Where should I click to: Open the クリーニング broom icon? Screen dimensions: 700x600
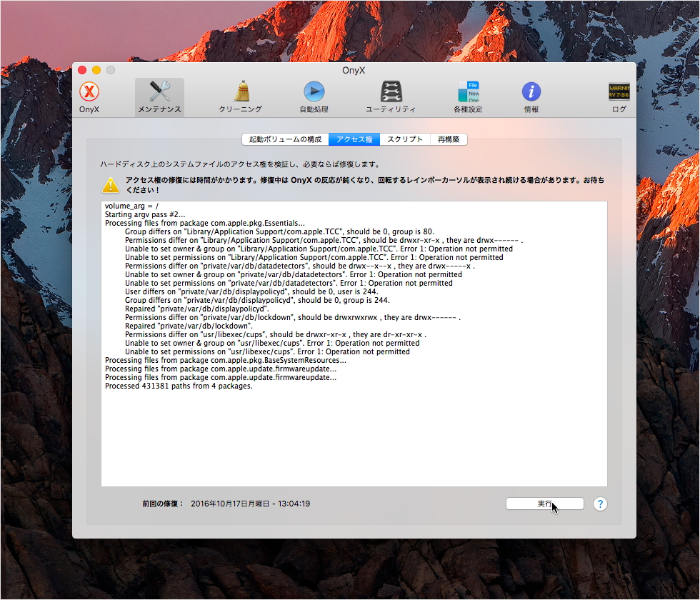click(241, 97)
